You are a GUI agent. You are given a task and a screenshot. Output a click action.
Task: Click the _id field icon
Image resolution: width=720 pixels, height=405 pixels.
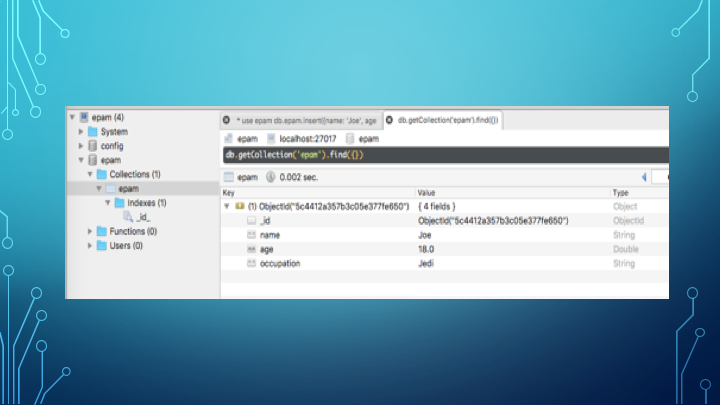pos(251,220)
